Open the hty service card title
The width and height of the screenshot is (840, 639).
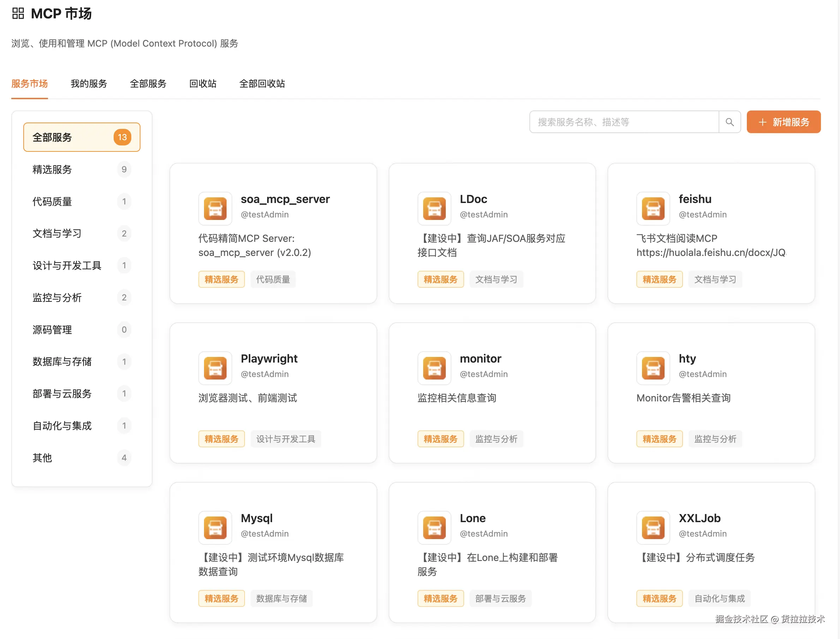click(687, 359)
